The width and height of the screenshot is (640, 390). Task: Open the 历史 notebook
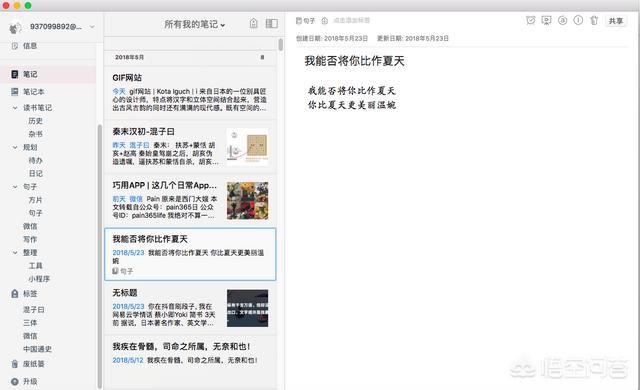click(36, 121)
